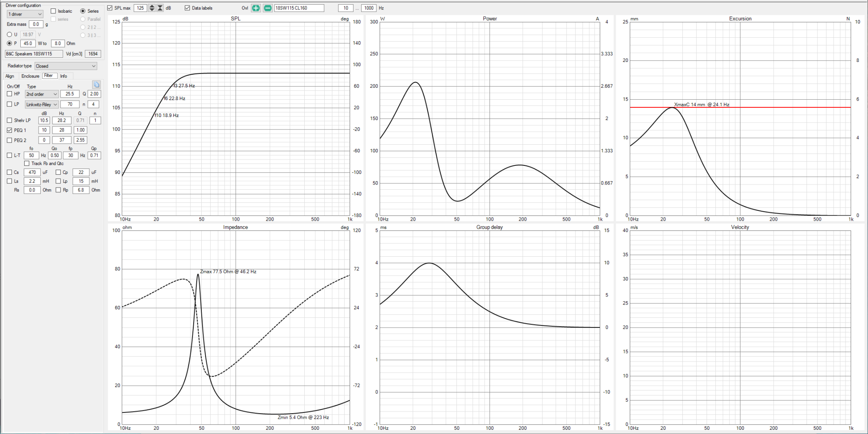
Task: Click the Zmax 77.5 Ohm impedance label
Action: pos(228,272)
